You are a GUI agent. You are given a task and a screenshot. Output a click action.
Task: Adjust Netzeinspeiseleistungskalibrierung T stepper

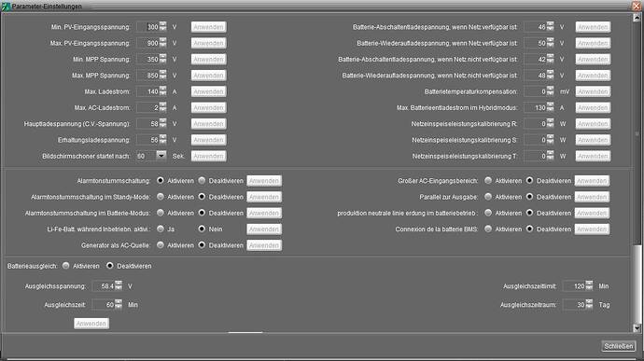551,156
